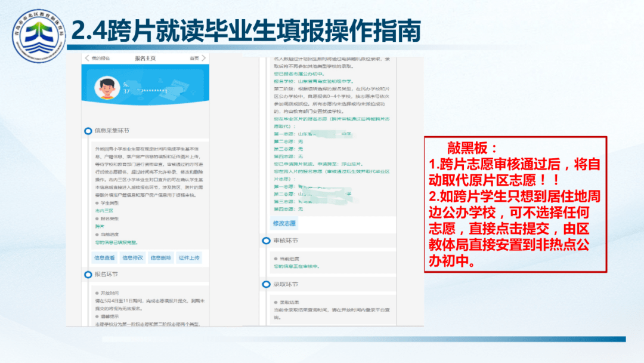Image resolution: width=644 pixels, height=363 pixels.
Task: Click the 报名环节 section circle icon
Action: (87, 275)
